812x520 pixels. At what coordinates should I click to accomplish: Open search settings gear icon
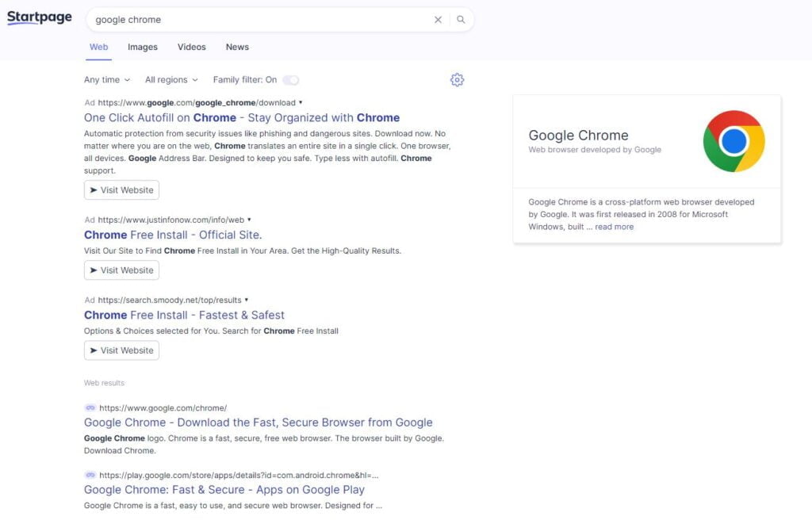(x=457, y=80)
